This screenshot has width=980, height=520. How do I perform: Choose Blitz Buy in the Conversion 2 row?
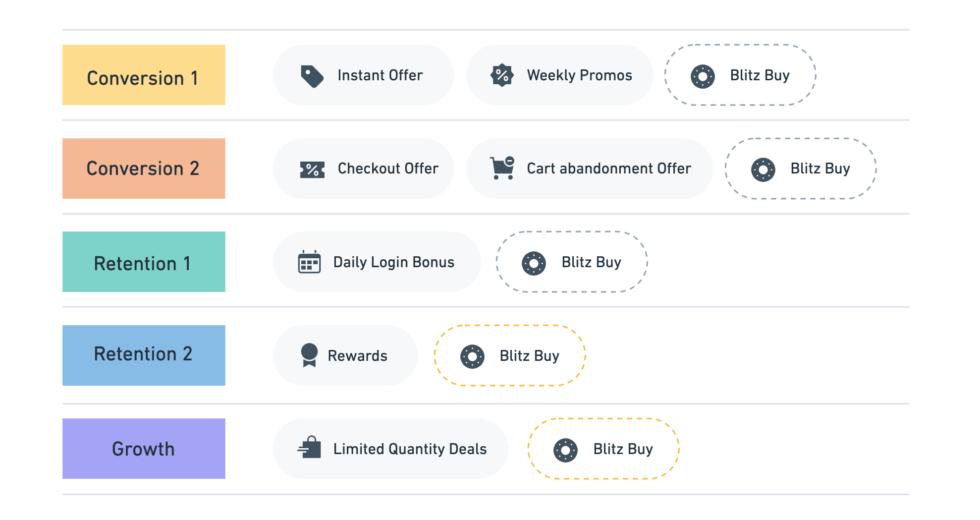coord(801,169)
